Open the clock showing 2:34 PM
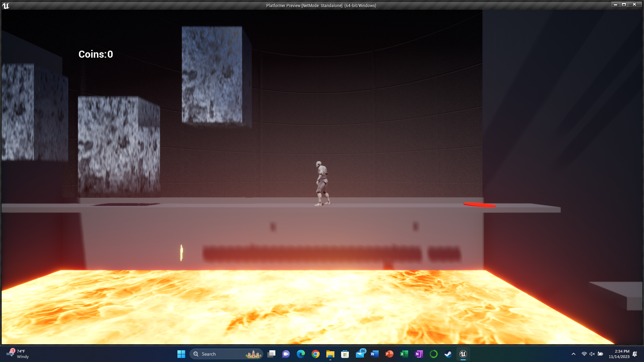Image resolution: width=644 pixels, height=362 pixels. pos(619,354)
